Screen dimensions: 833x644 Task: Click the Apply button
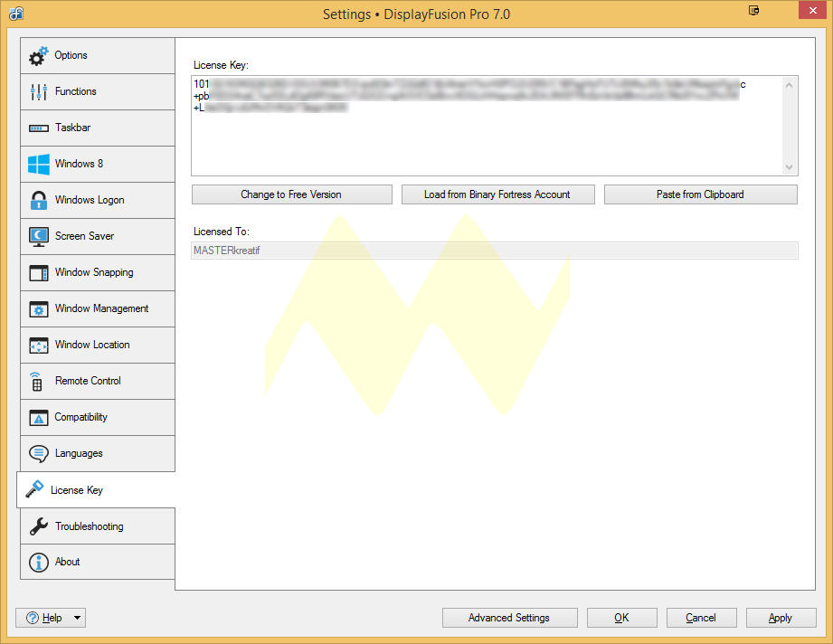[781, 618]
